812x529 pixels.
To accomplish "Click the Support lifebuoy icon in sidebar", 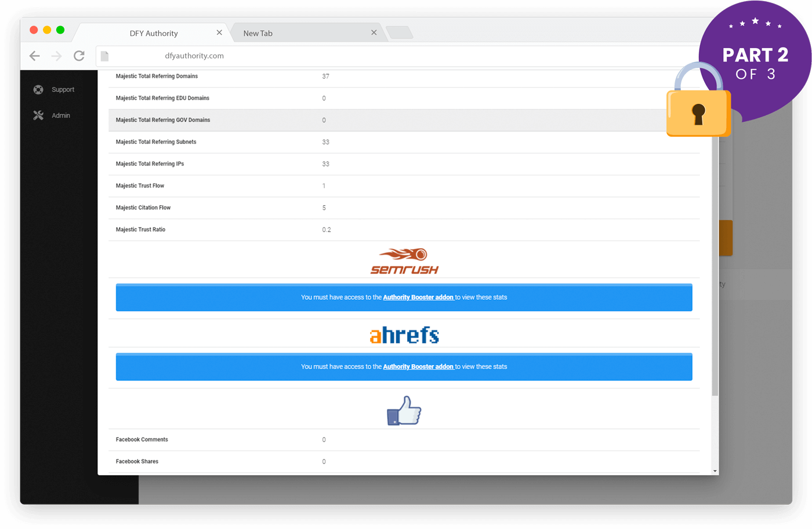I will (38, 89).
